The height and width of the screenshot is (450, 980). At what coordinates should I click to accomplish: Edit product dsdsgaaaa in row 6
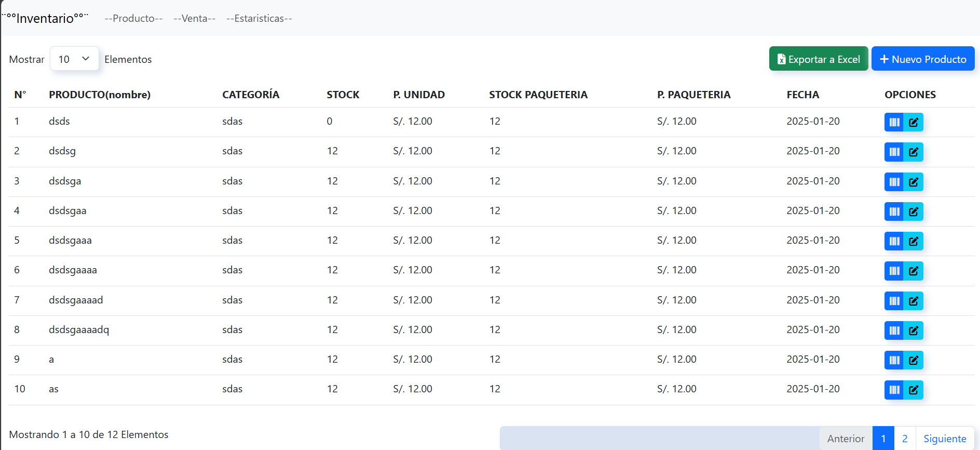click(914, 271)
